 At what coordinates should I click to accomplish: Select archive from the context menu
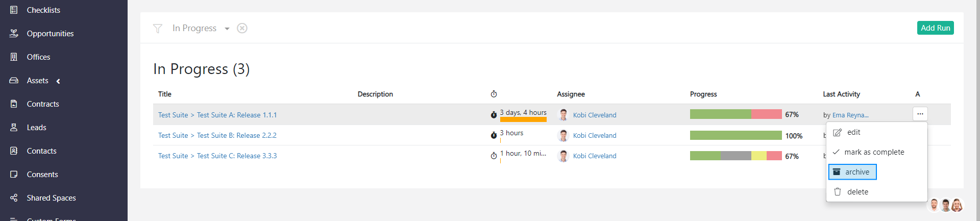[x=852, y=172]
